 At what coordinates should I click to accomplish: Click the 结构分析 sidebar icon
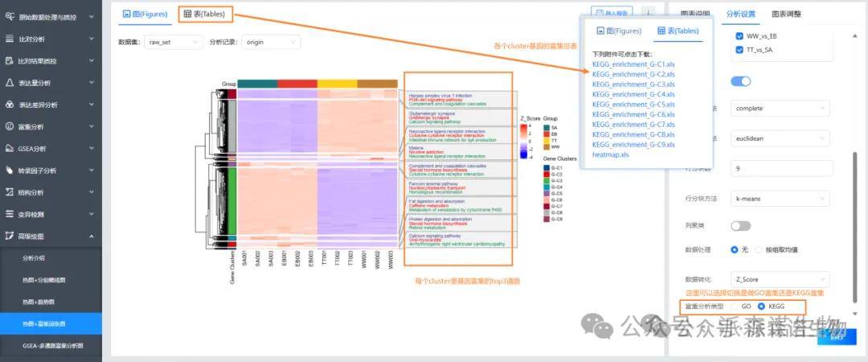pos(10,192)
